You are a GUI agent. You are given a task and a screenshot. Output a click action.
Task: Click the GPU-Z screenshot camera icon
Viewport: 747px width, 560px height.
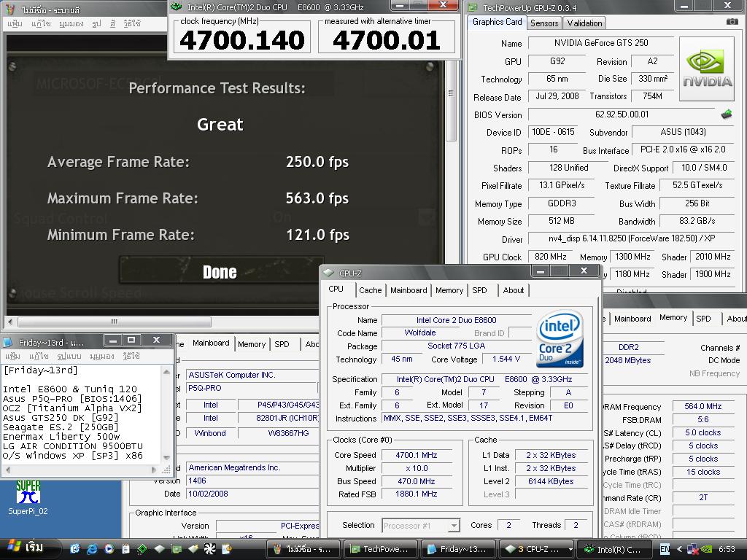point(732,22)
